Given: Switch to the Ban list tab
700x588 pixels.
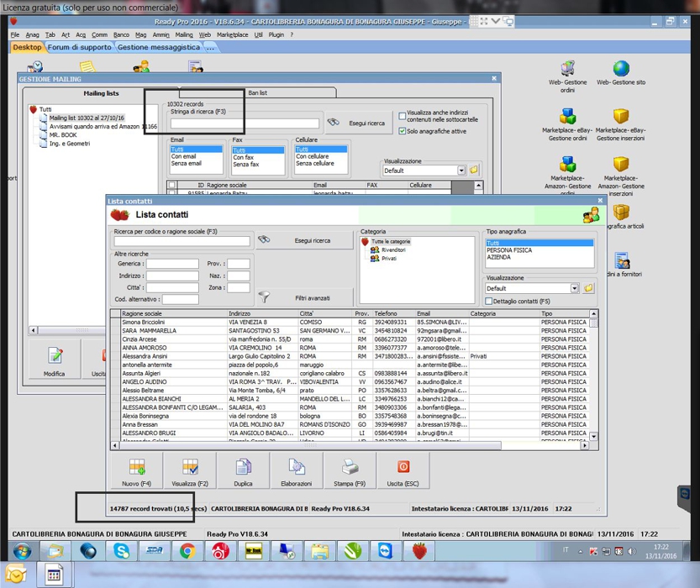Looking at the screenshot, I should 258,92.
